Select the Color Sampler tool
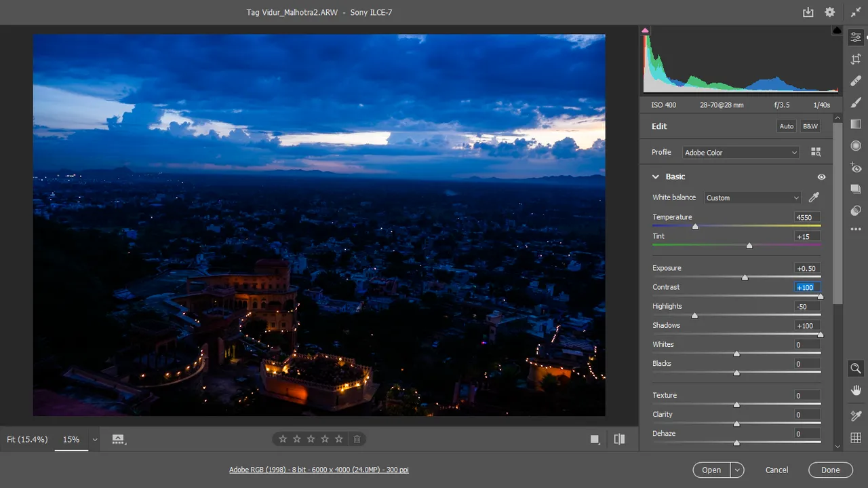 856,415
